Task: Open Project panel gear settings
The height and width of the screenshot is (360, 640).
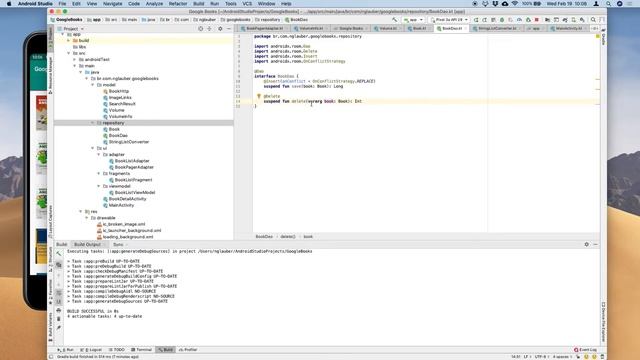Action: click(x=220, y=29)
